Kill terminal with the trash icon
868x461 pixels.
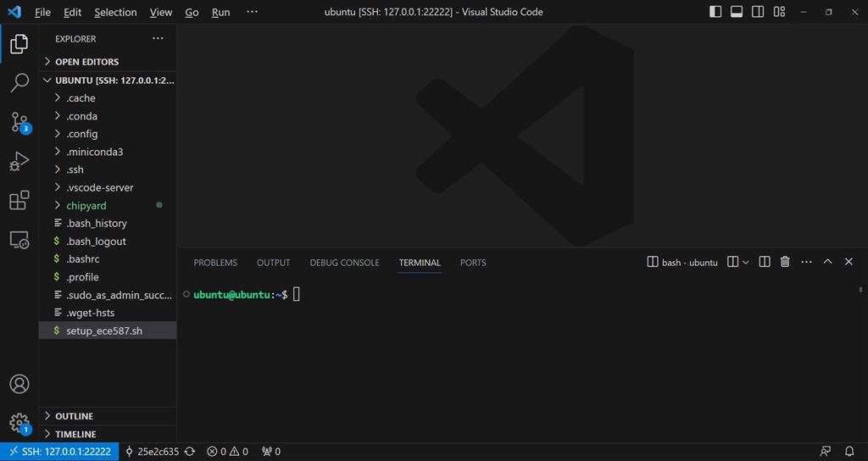[785, 262]
